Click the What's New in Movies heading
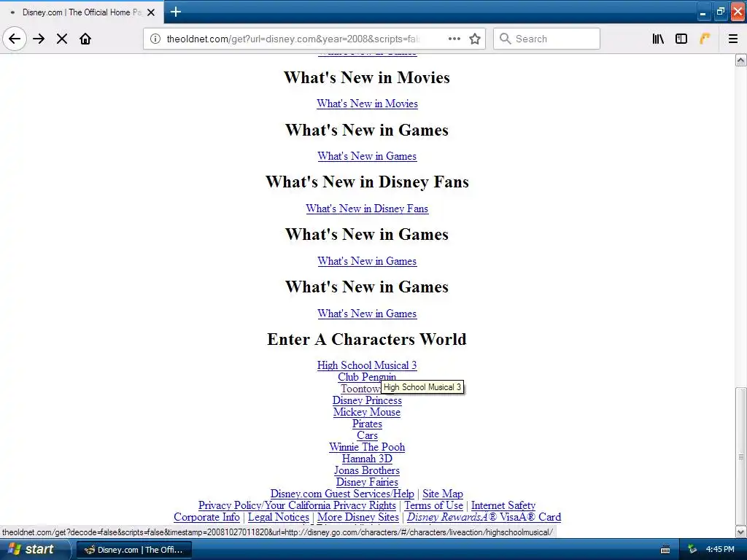The height and width of the screenshot is (560, 747). [367, 77]
